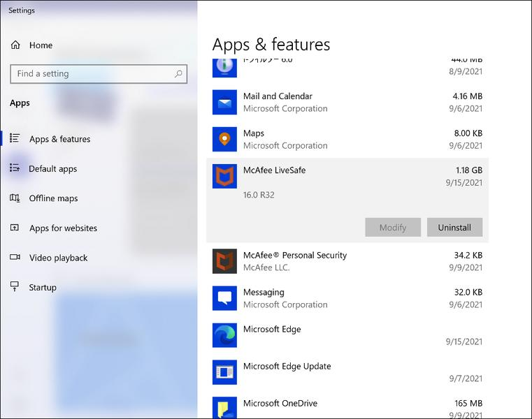The width and height of the screenshot is (532, 419).
Task: Click the 1.18 GB size value
Action: coord(469,170)
